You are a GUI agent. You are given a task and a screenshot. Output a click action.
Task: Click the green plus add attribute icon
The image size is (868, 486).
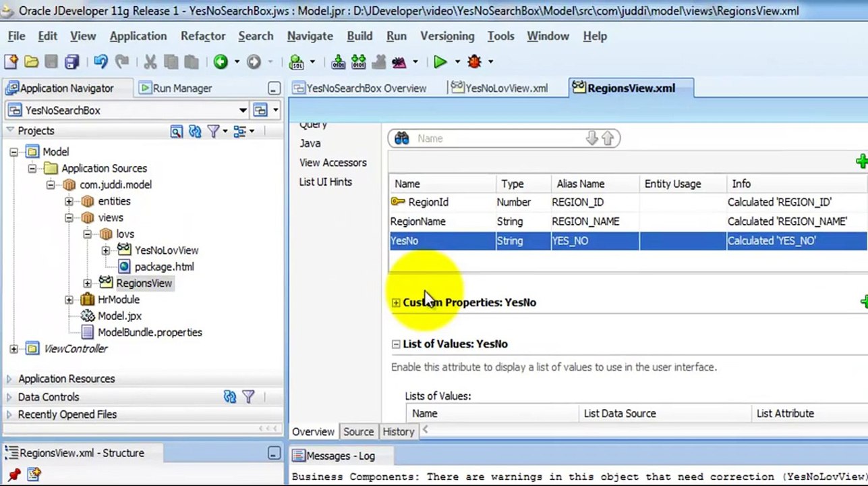click(x=861, y=161)
